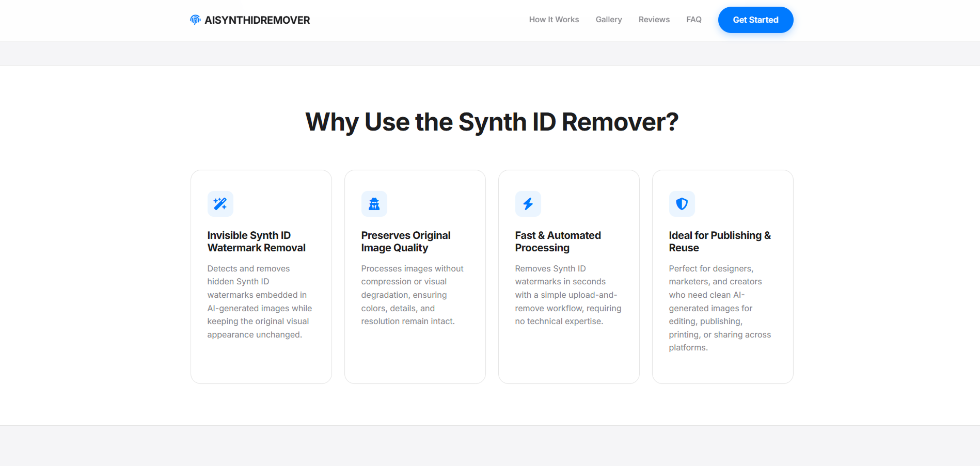Click the Preserves Original Image Quality heading
The height and width of the screenshot is (466, 980).
(406, 241)
